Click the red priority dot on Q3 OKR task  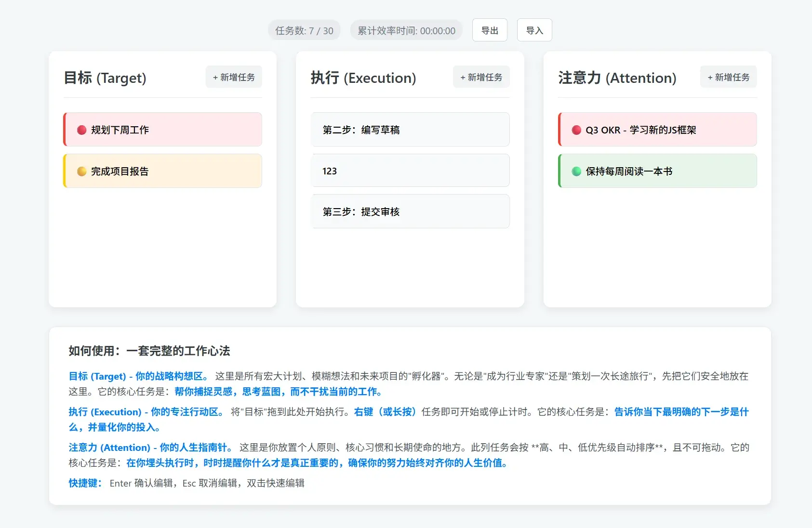pos(576,130)
